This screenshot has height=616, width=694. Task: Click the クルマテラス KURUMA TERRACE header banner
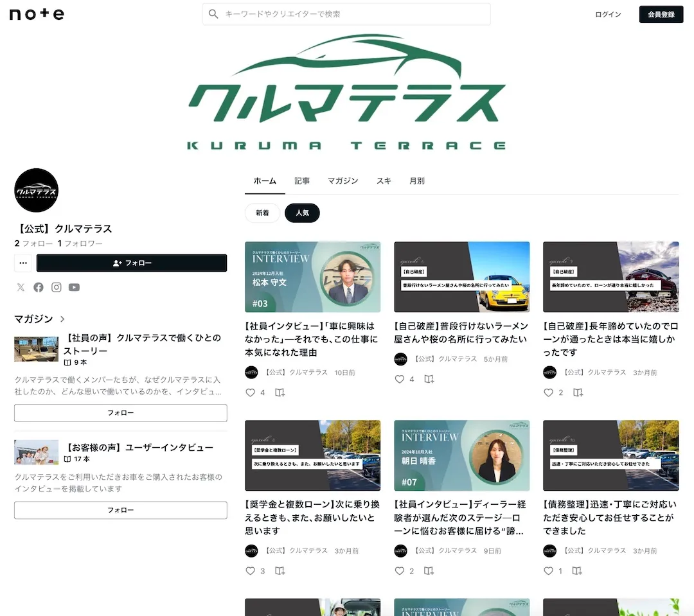coord(347,92)
